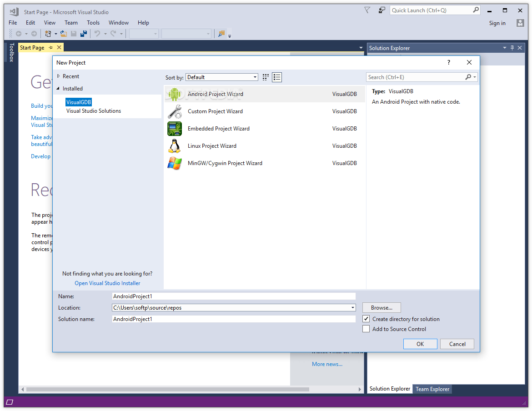532x411 pixels.
Task: Switch to the Team Explorer tab
Action: coord(432,389)
